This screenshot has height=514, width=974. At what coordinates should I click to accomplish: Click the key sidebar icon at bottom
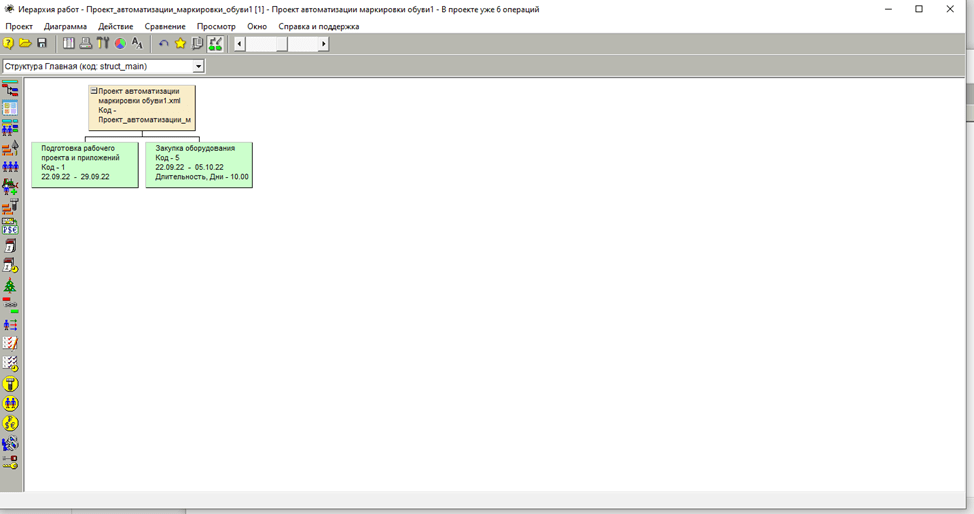pos(10,462)
